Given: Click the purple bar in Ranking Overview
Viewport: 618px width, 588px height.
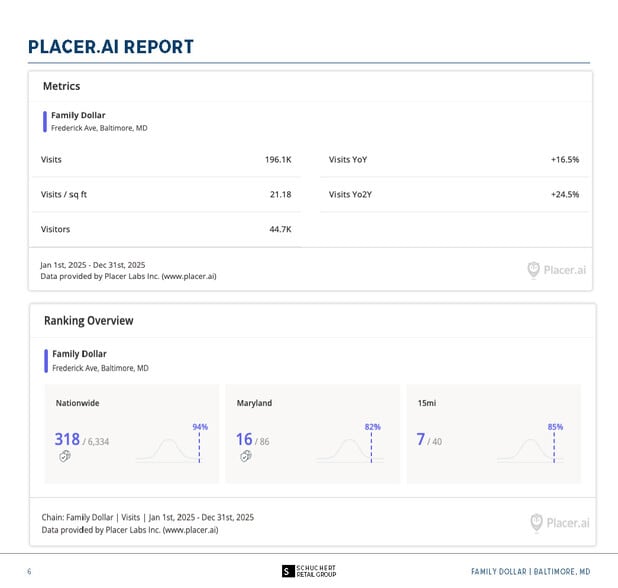Looking at the screenshot, I should [45, 361].
